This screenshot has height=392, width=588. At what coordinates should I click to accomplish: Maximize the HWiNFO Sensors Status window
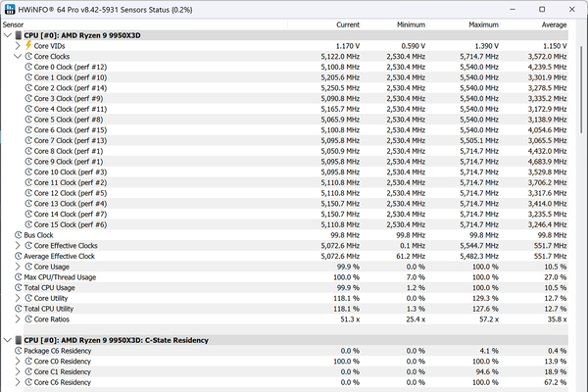tap(542, 10)
